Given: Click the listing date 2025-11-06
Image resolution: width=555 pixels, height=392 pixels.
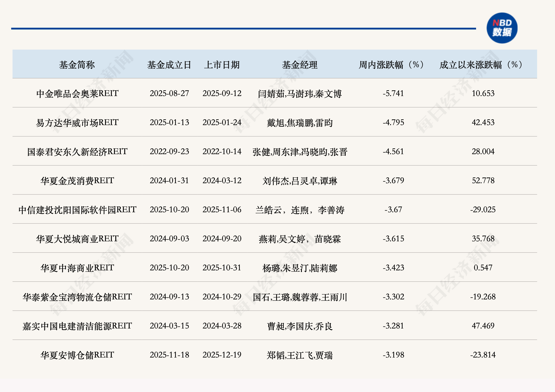Looking at the screenshot, I should coord(222,209).
